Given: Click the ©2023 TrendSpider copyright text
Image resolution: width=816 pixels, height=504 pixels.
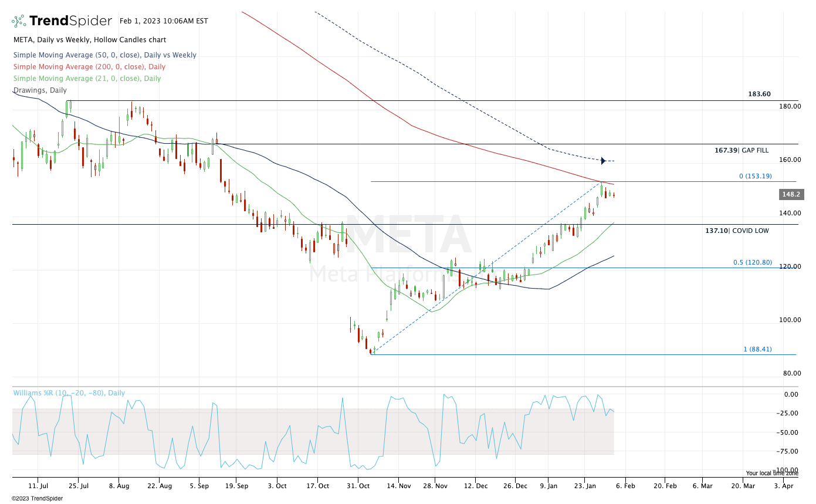Looking at the screenshot, I should pyautogui.click(x=37, y=498).
